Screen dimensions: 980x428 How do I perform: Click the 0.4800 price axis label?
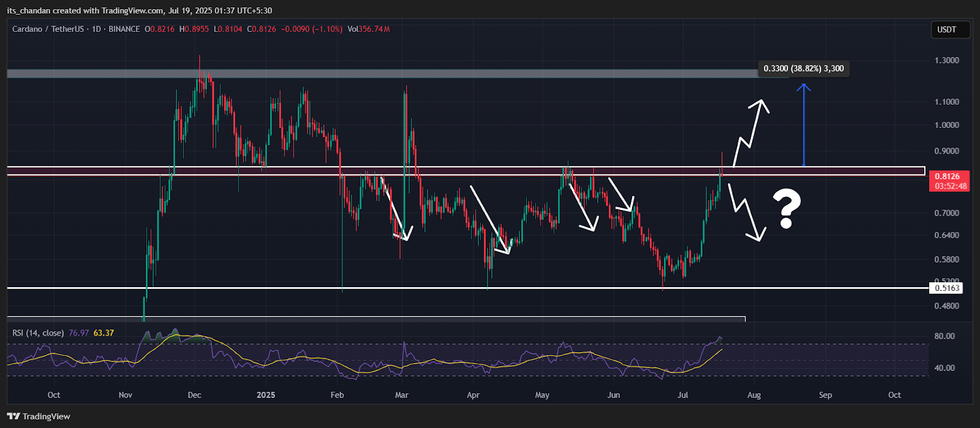click(946, 306)
